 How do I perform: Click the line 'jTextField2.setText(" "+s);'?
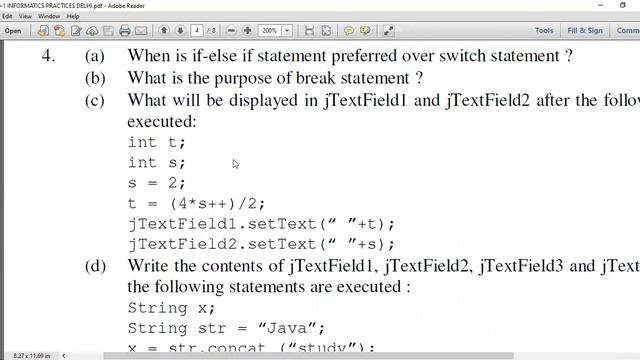pyautogui.click(x=261, y=244)
